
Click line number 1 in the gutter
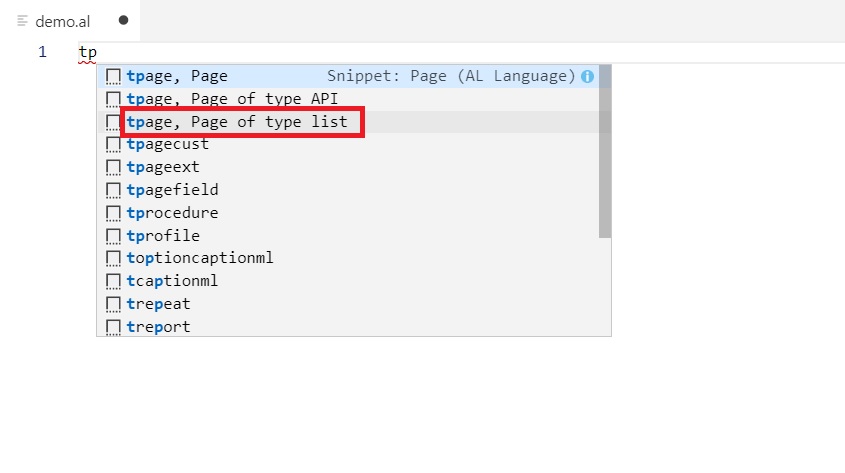42,52
